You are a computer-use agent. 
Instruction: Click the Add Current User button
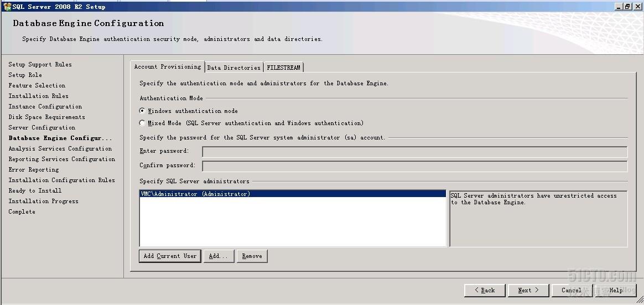[170, 256]
